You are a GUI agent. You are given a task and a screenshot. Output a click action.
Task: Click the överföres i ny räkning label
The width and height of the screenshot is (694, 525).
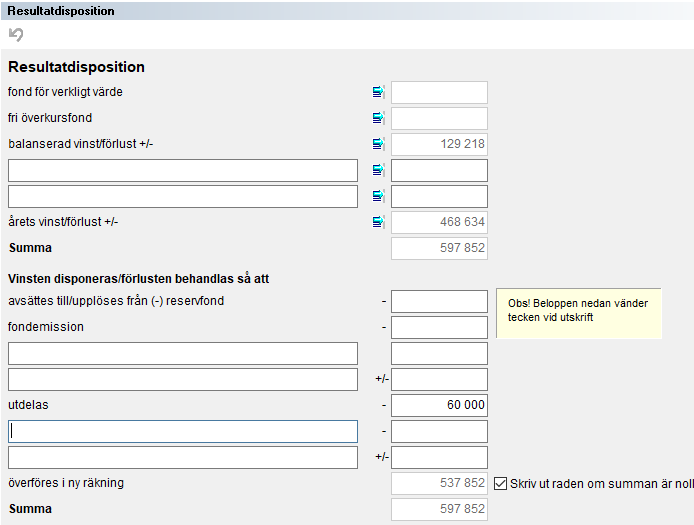66,483
